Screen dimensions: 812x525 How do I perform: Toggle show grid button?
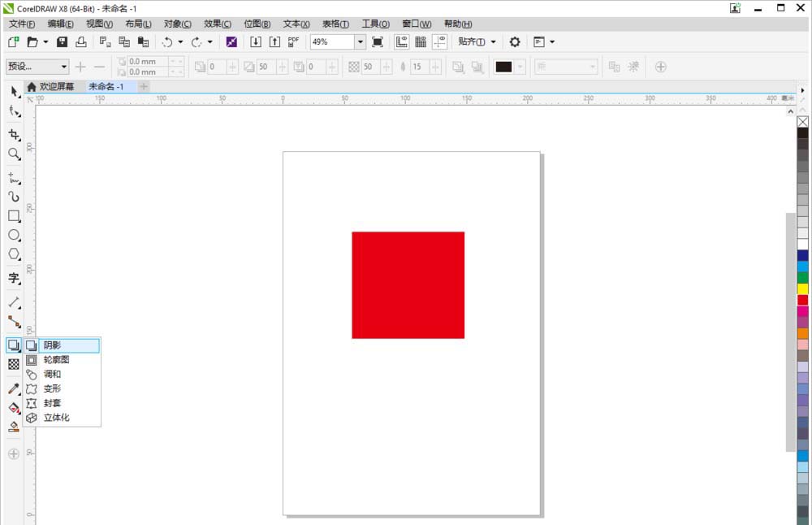click(x=421, y=41)
